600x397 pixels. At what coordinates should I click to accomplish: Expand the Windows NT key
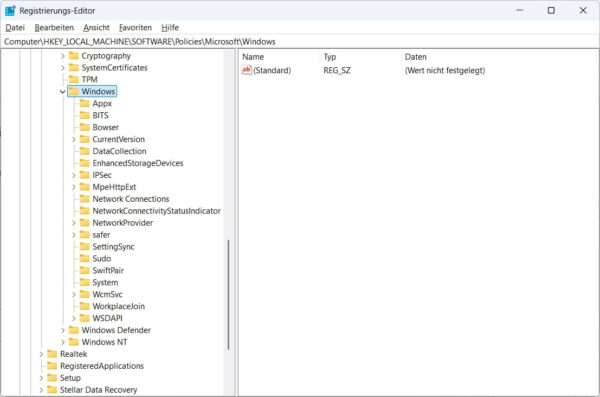[63, 342]
